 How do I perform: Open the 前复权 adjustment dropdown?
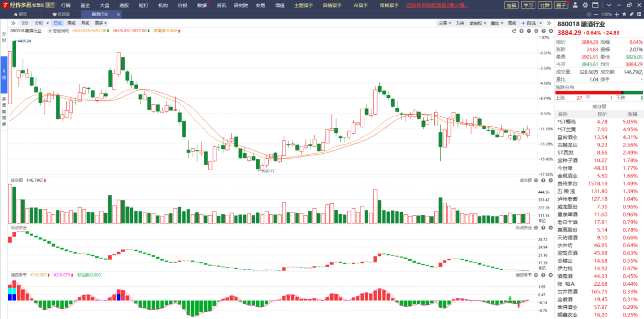[478, 23]
